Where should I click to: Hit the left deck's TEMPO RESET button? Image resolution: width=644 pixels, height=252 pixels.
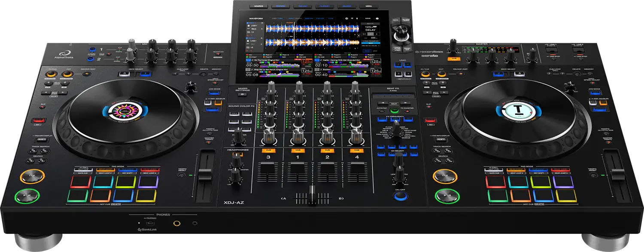click(x=181, y=175)
